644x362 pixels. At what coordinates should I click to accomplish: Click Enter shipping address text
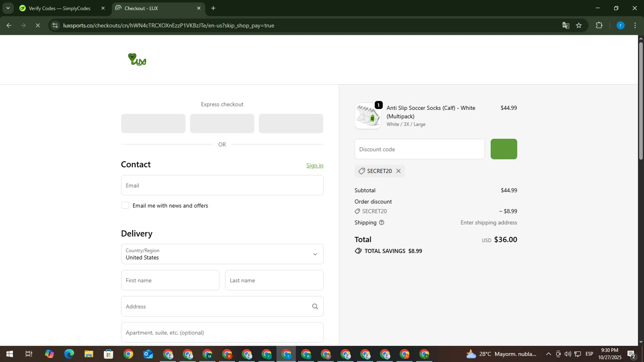point(489,223)
